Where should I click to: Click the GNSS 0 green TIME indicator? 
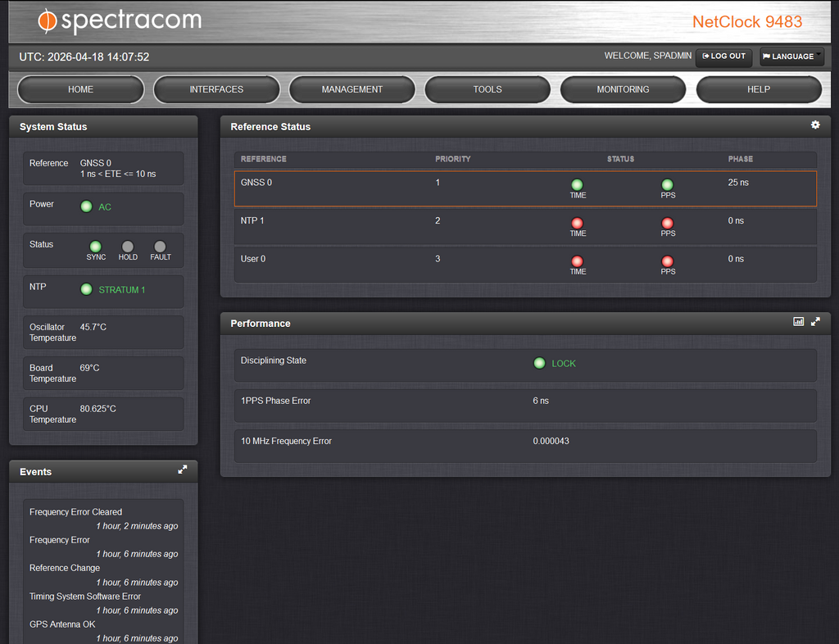click(578, 184)
